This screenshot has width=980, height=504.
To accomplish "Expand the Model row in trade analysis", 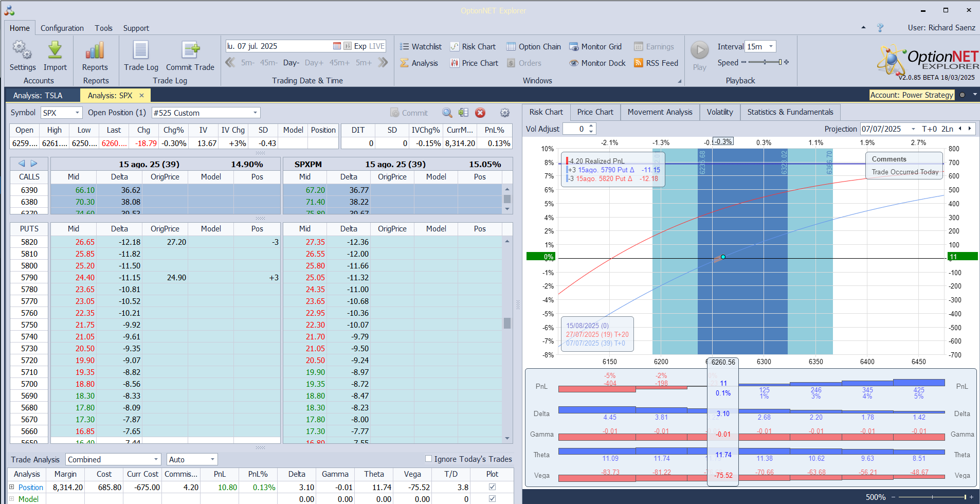I will (12, 499).
